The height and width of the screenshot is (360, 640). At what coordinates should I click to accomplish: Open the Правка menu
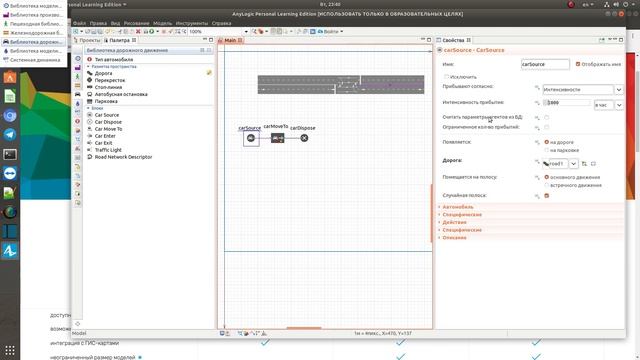pyautogui.click(x=98, y=23)
